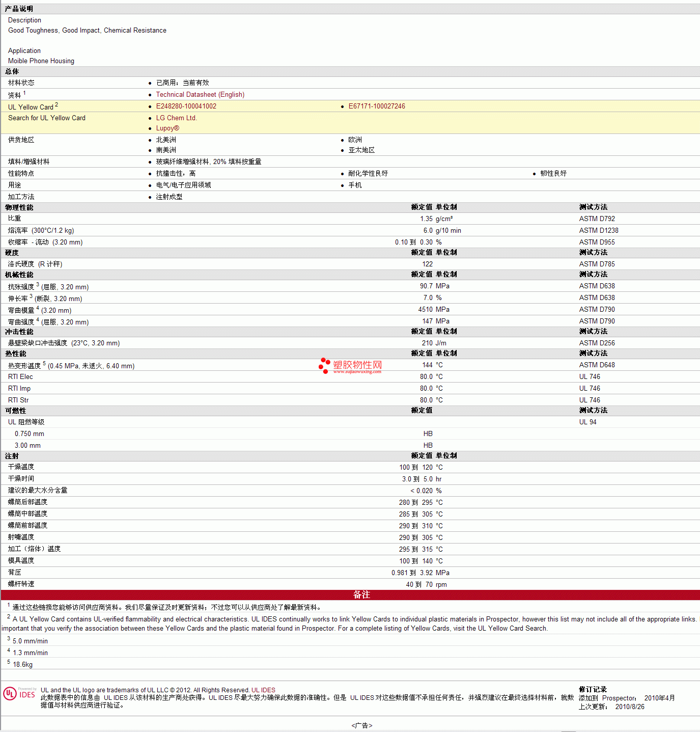Image resolution: width=700 pixels, height=732 pixels.
Task: Click the '抗张强度' property label
Action: (x=21, y=287)
